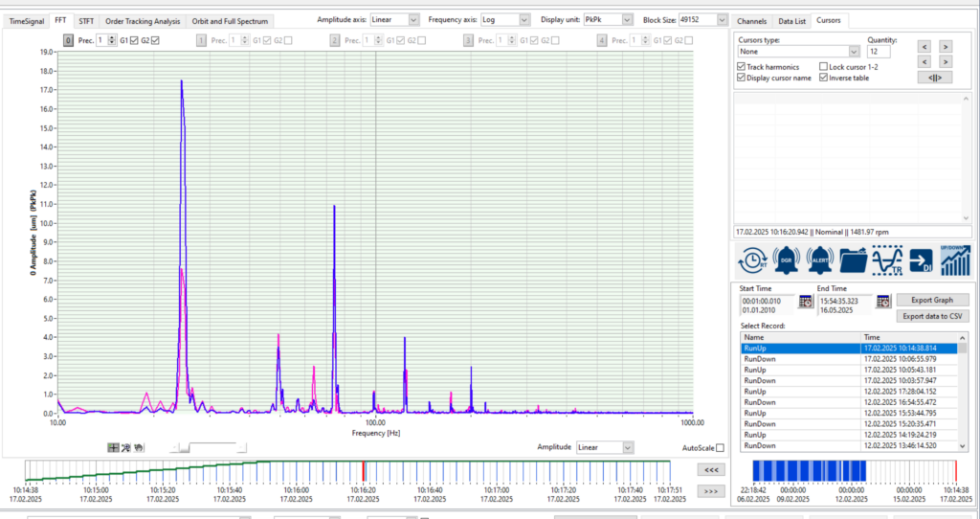Toggle Track harmonics checkbox
This screenshot has height=519, width=980.
coord(742,67)
